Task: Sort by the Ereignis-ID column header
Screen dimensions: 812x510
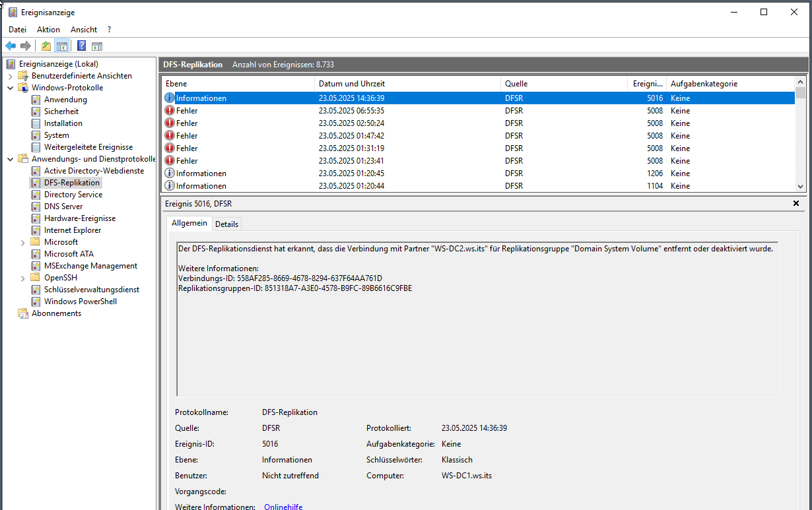Action: click(647, 84)
